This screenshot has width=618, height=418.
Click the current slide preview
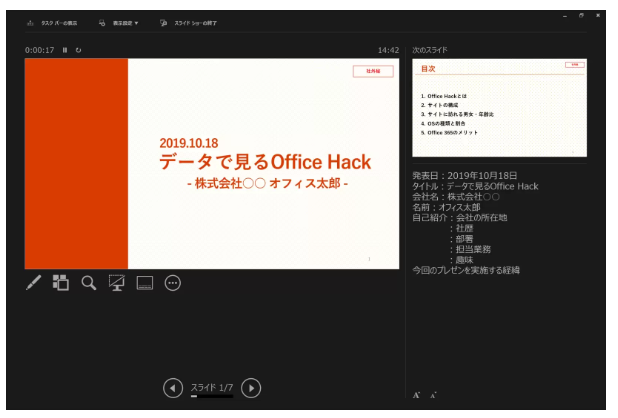(x=212, y=163)
